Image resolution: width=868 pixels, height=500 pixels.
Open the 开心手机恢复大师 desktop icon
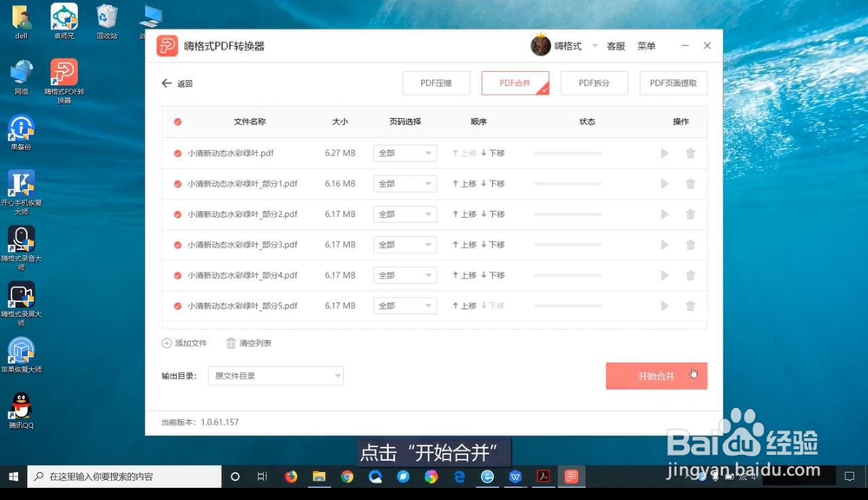21,192
